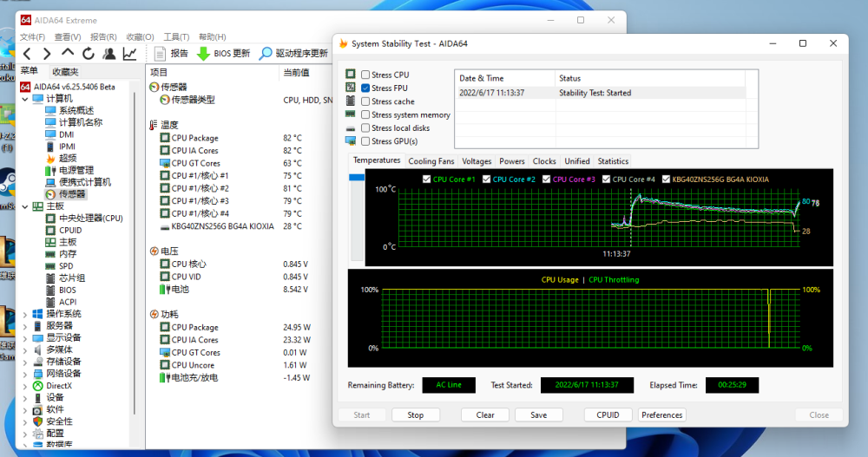The image size is (868, 457).
Task: Open the 文件(F) menu
Action: (x=32, y=37)
